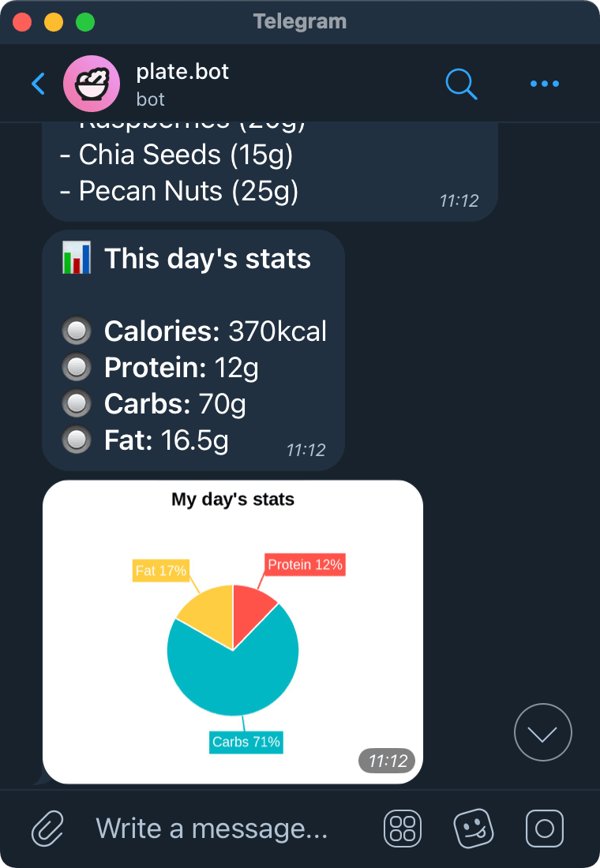This screenshot has width=600, height=868.
Task: Click the 'bot' label under the chat name
Action: [x=150, y=99]
